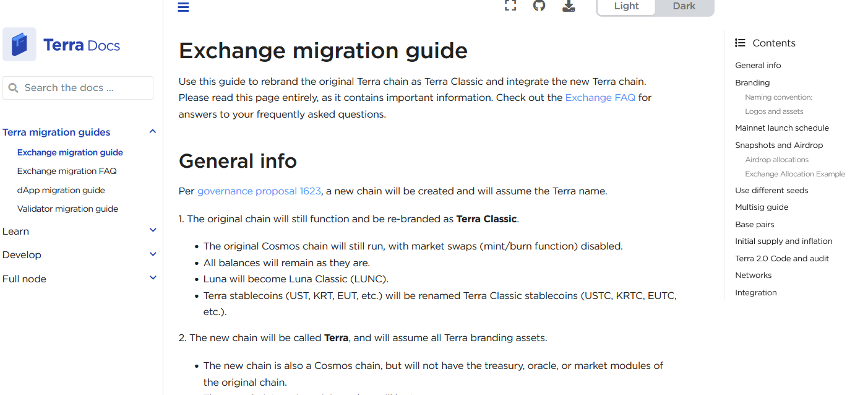This screenshot has height=395, width=868.
Task: Jump to Initial supply and inflation
Action: 784,241
